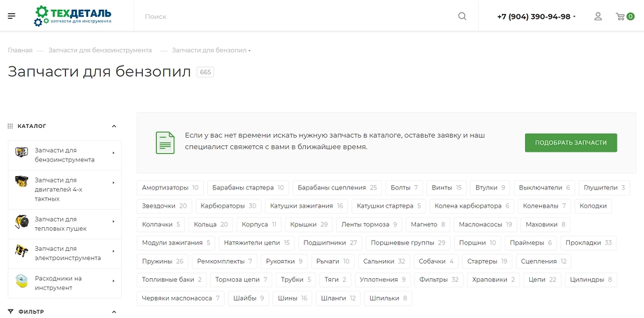Image resolution: width=644 pixels, height=318 pixels.
Task: Select the Подшипники tag
Action: coord(330,243)
